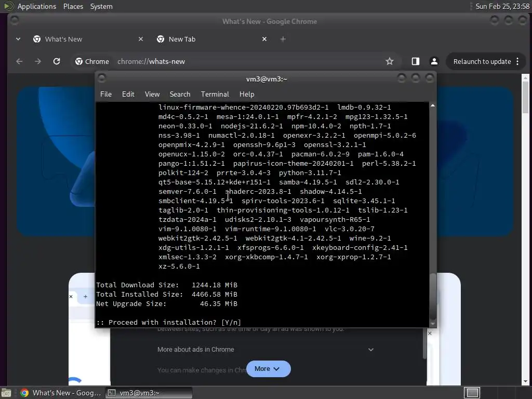Screen dimensions: 532x399
Task: Open the Terminal menu in terminal window
Action: tap(215, 95)
